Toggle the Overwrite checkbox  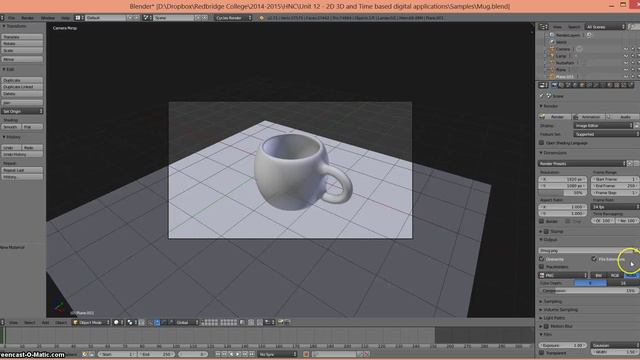tap(542, 259)
